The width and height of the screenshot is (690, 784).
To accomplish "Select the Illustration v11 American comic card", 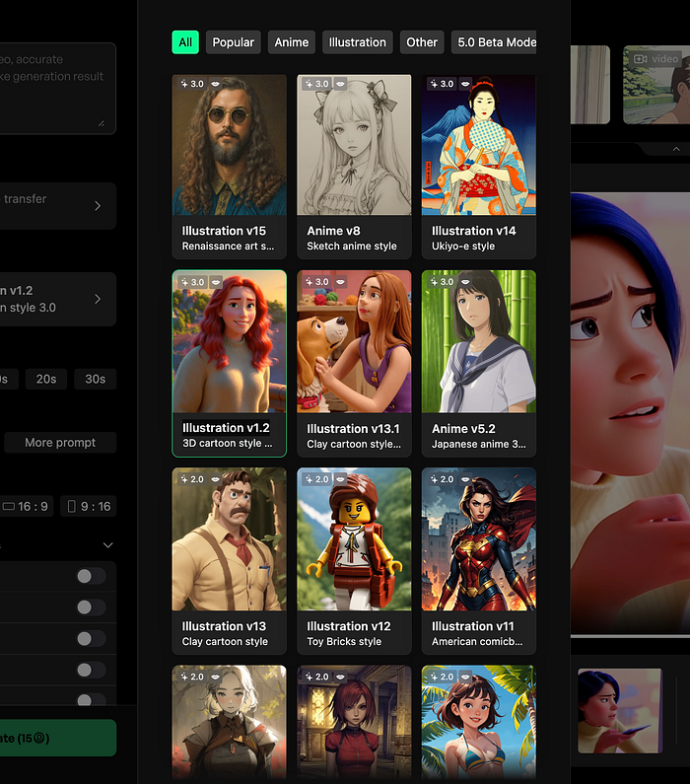I will point(479,561).
